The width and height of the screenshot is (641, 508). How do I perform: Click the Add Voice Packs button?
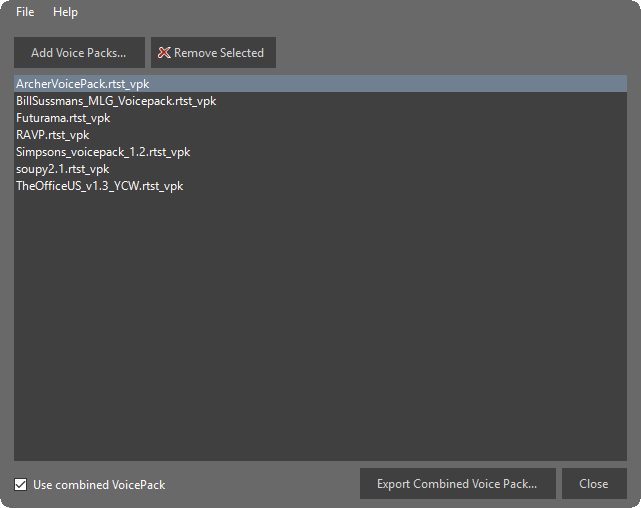[x=79, y=53]
